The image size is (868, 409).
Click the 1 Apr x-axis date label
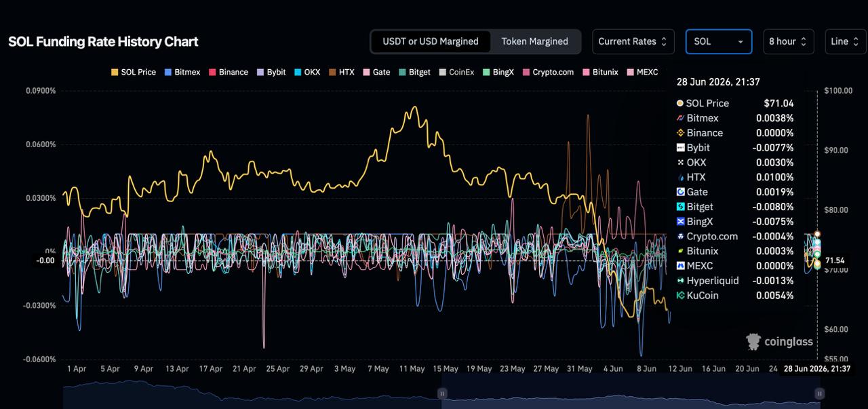tap(77, 369)
